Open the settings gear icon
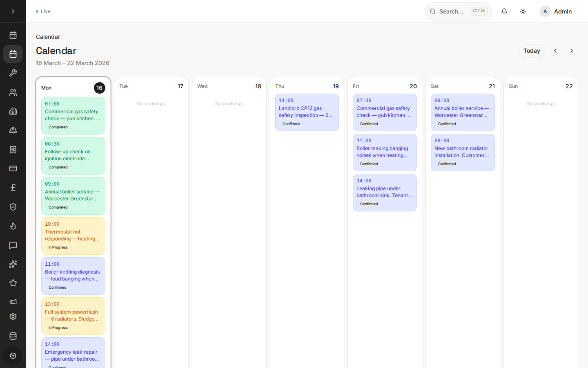This screenshot has height=368, width=588. point(13,316)
